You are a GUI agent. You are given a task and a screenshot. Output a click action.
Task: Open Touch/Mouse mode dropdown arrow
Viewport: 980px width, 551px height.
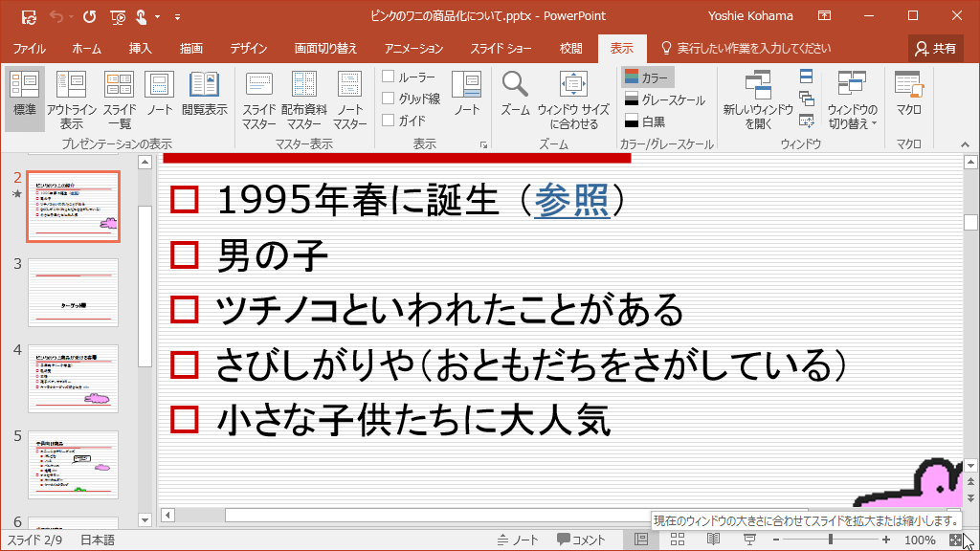click(x=157, y=17)
